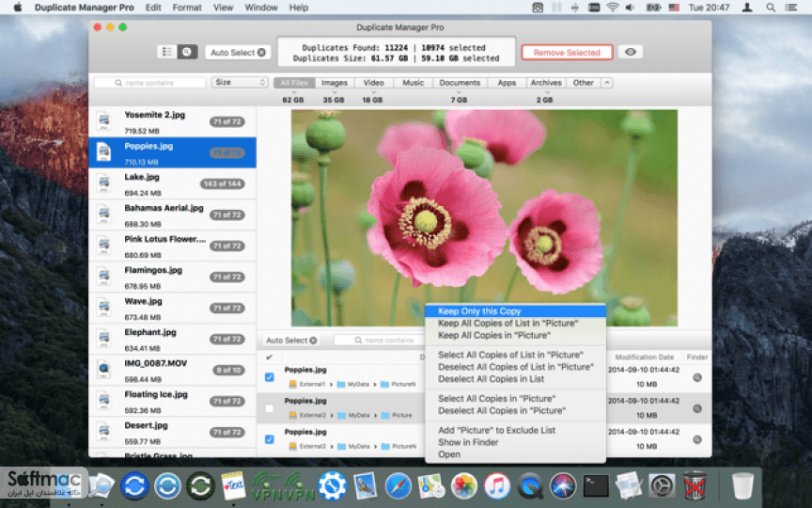Image resolution: width=812 pixels, height=508 pixels.
Task: Select the Other filter tab
Action: (x=583, y=83)
